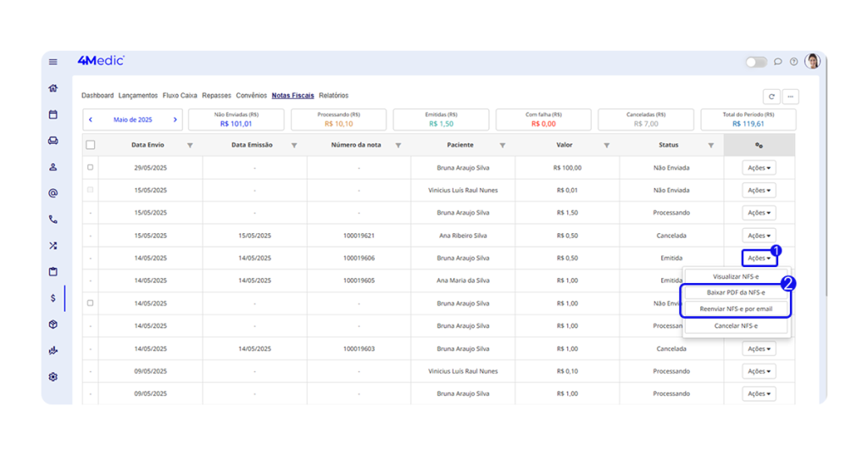Open the hamburger menu icon
This screenshot has height=456, width=868.
[x=53, y=62]
